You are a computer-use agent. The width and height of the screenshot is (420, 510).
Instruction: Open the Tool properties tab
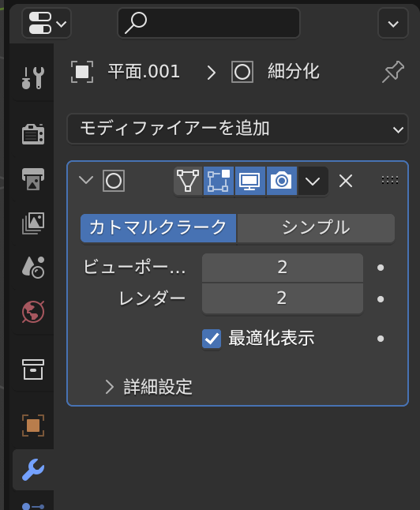point(33,78)
